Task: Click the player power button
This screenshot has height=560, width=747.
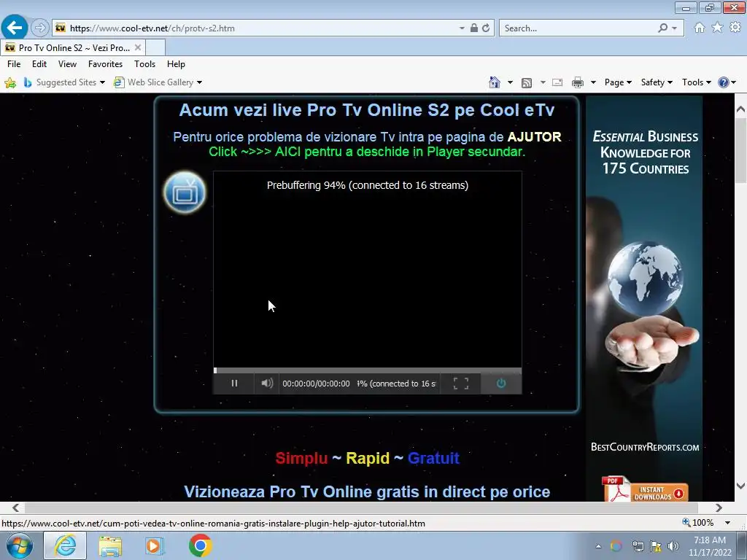Action: click(501, 384)
